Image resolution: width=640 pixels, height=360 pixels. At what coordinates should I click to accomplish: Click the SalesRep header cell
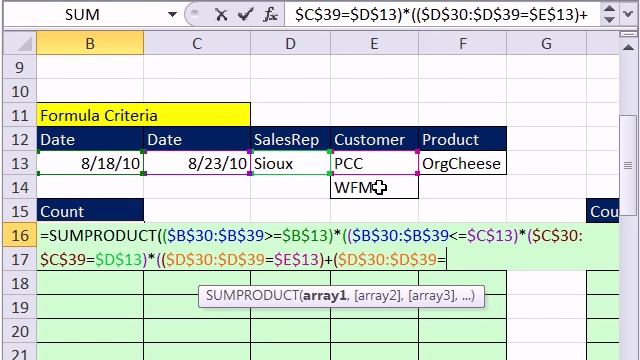tap(290, 140)
